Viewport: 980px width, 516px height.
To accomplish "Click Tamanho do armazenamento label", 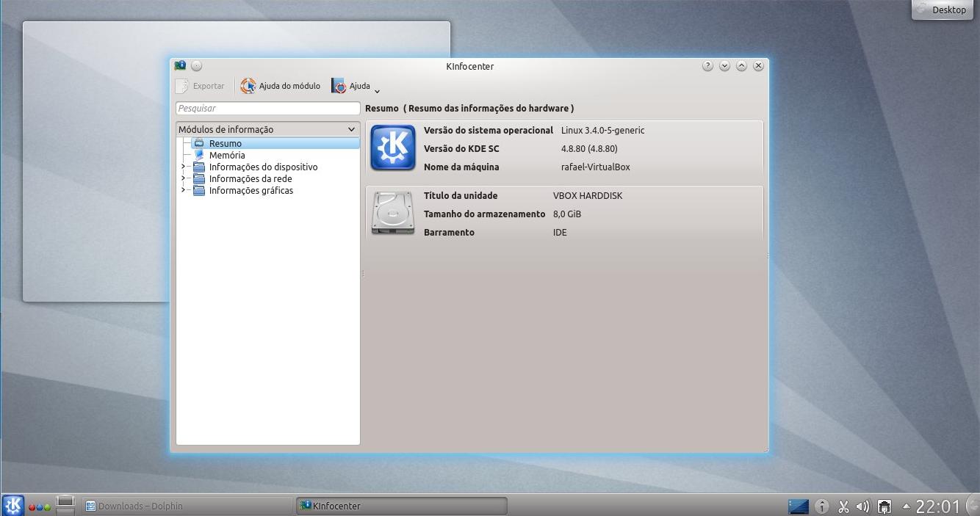I will (484, 214).
